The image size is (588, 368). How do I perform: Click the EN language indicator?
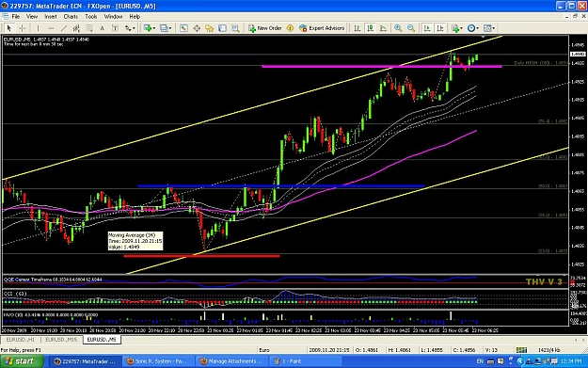pyautogui.click(x=480, y=361)
